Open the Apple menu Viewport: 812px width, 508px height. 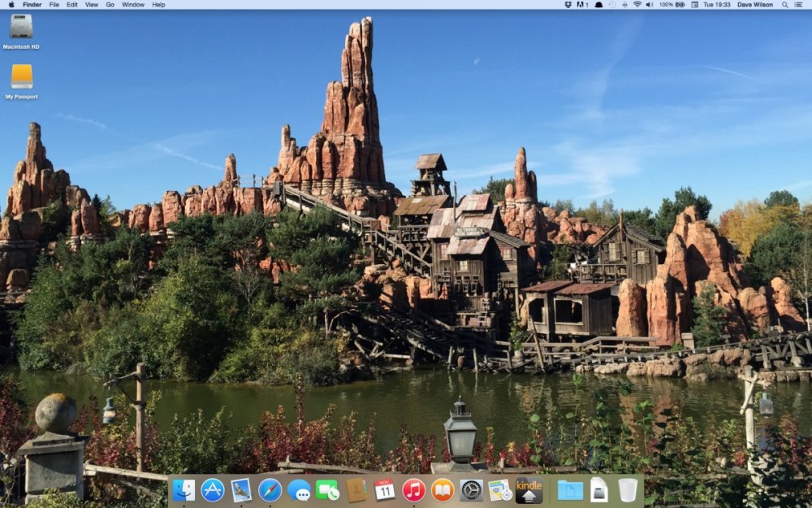tap(10, 5)
